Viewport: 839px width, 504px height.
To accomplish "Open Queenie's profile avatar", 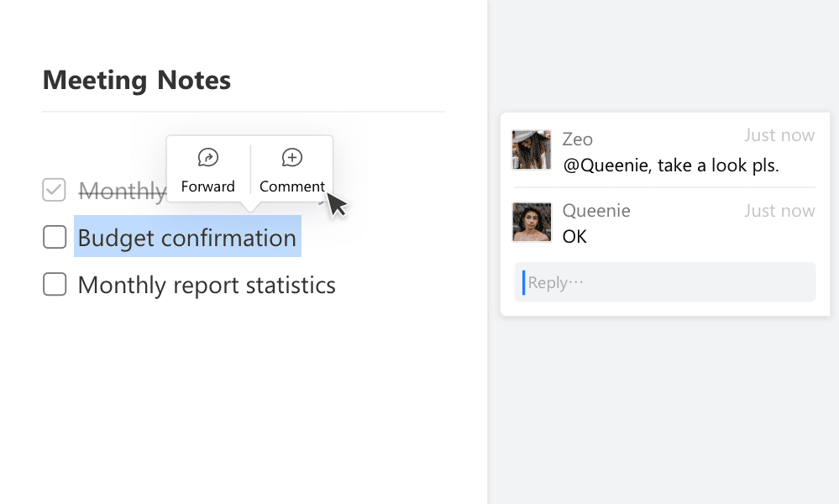I will pos(532,222).
